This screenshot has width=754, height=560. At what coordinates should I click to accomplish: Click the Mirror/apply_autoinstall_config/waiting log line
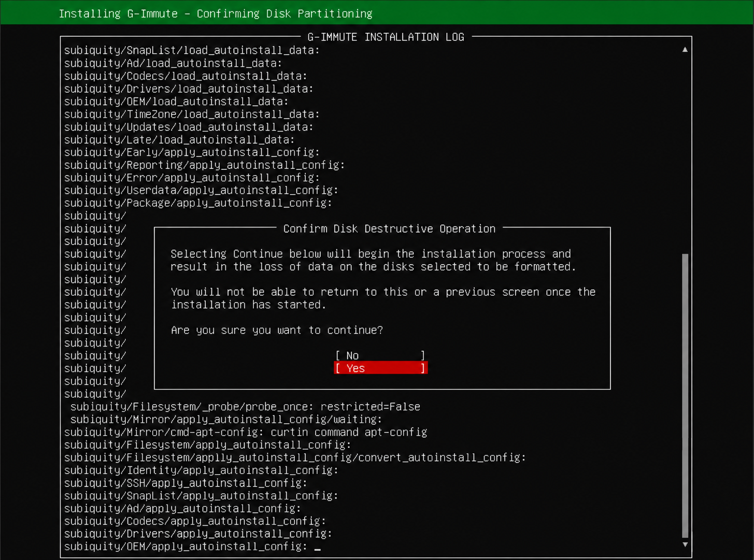pyautogui.click(x=226, y=419)
